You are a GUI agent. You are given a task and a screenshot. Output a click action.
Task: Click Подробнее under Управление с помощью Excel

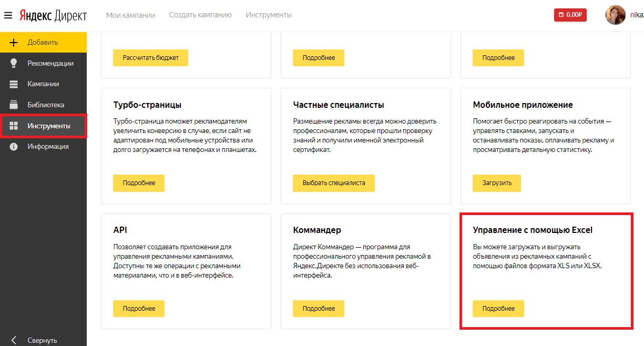click(498, 309)
